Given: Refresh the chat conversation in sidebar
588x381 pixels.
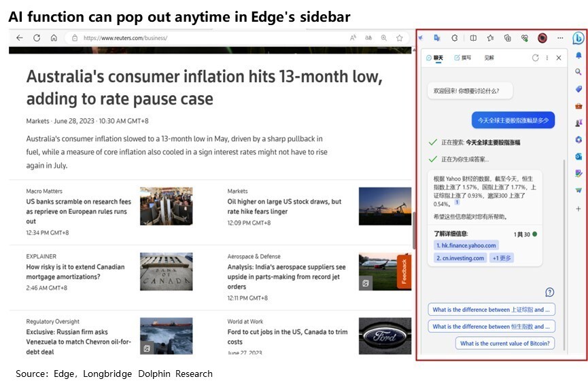Looking at the screenshot, I should [x=536, y=58].
